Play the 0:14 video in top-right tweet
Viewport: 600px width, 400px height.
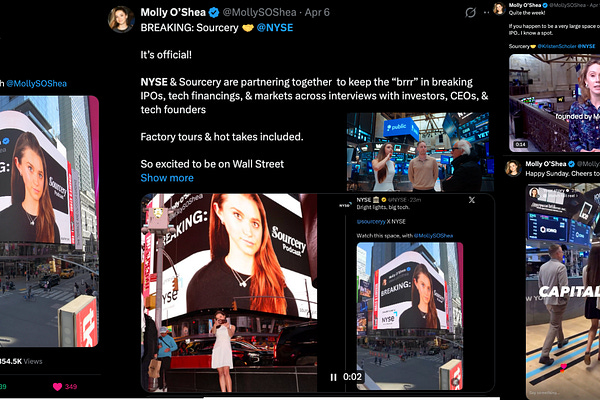point(554,103)
